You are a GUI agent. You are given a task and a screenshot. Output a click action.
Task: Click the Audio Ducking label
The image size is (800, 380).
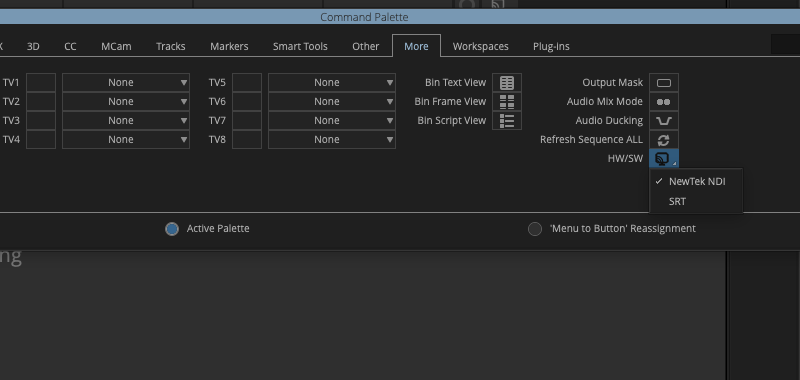tap(609, 121)
